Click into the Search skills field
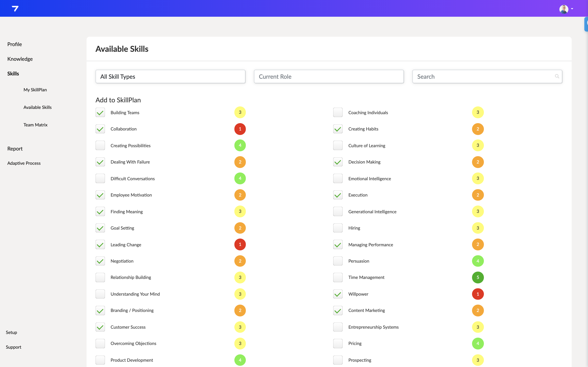The height and width of the screenshot is (367, 588). (x=483, y=76)
